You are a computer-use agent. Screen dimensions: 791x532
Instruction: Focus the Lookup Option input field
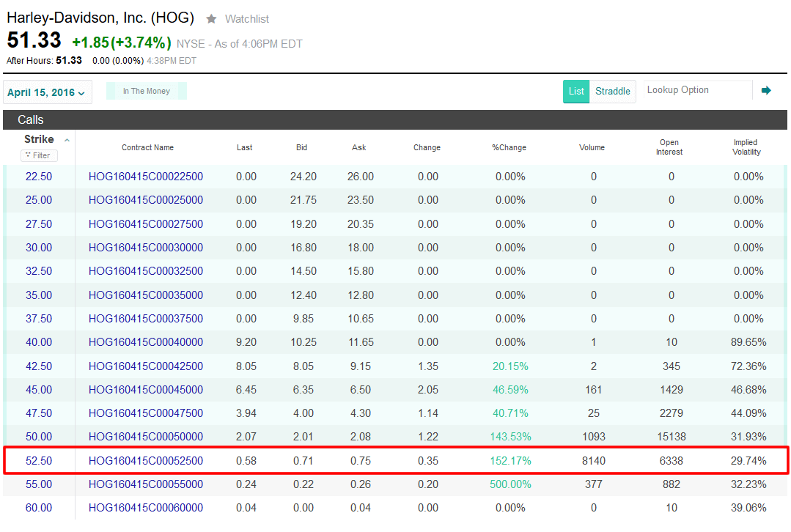[x=698, y=90]
